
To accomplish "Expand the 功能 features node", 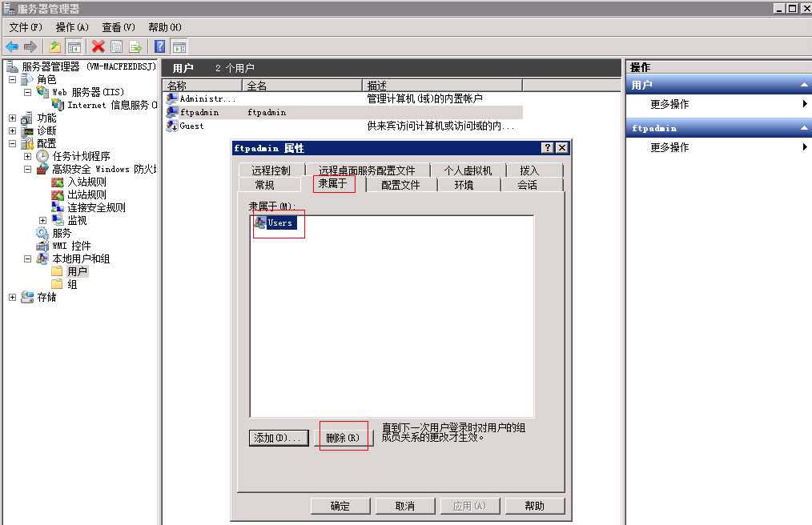I will coord(13,118).
